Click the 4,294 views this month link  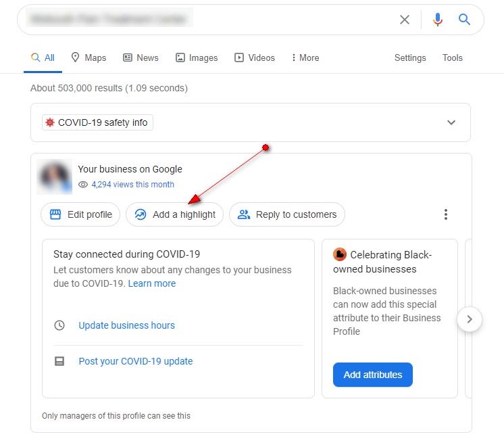132,184
